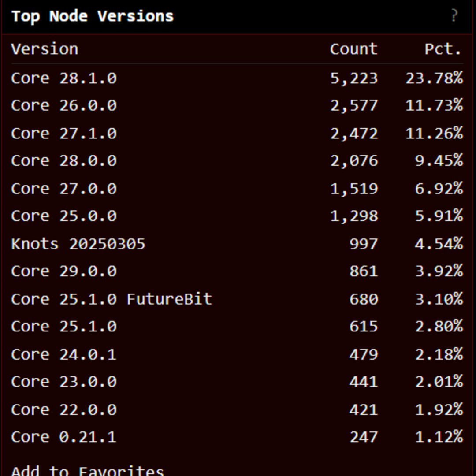Viewport: 476px width, 476px height.
Task: Select the Core 26.0.0 version row
Action: pyautogui.click(x=237, y=105)
